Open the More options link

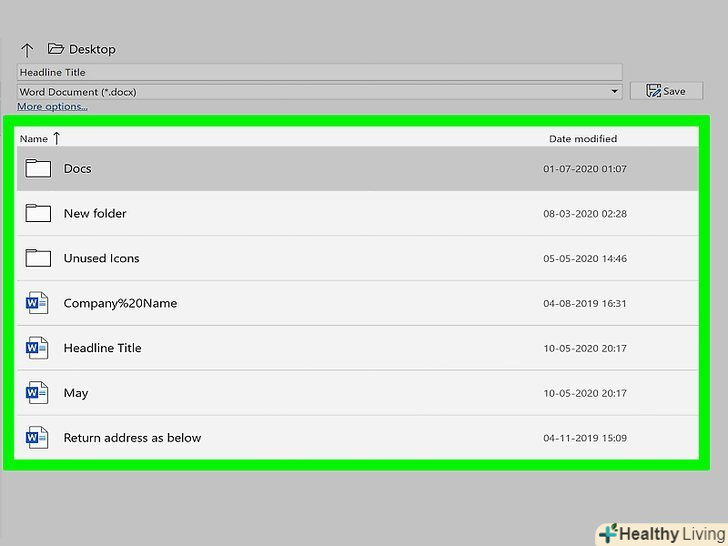click(x=52, y=106)
